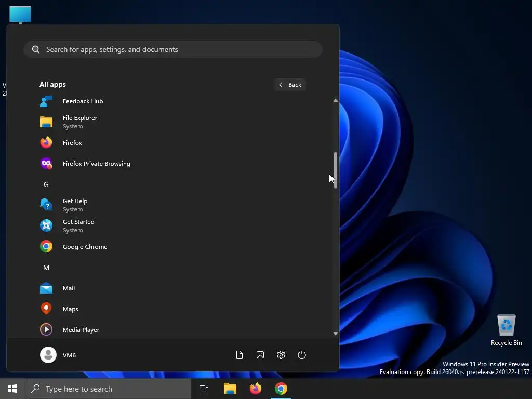This screenshot has height=399, width=532.
Task: Click the 'All apps' heading
Action: (x=52, y=85)
